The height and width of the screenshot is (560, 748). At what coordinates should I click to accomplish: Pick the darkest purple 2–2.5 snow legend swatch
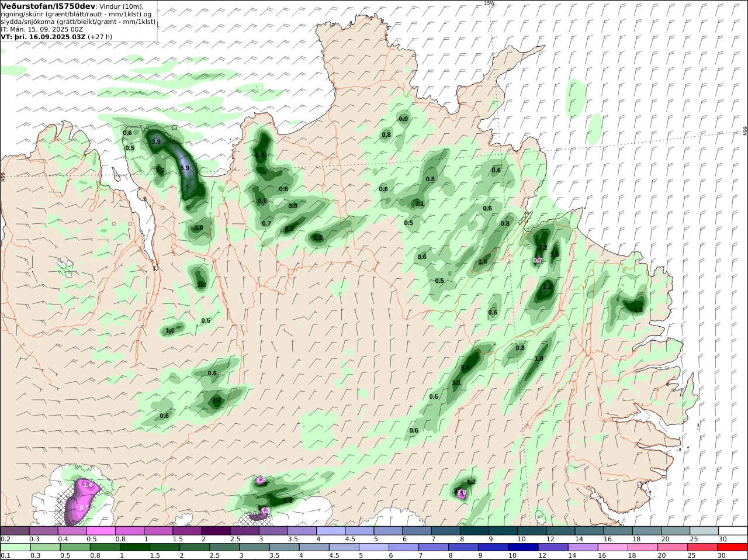click(215, 531)
